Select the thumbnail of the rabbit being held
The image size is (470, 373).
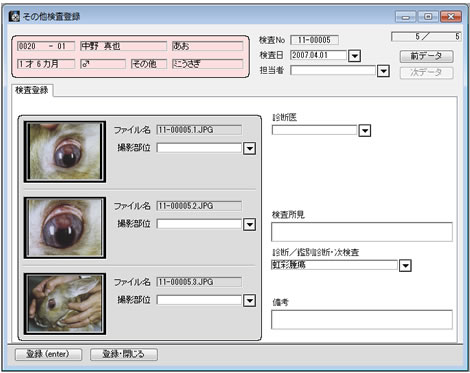(65, 304)
